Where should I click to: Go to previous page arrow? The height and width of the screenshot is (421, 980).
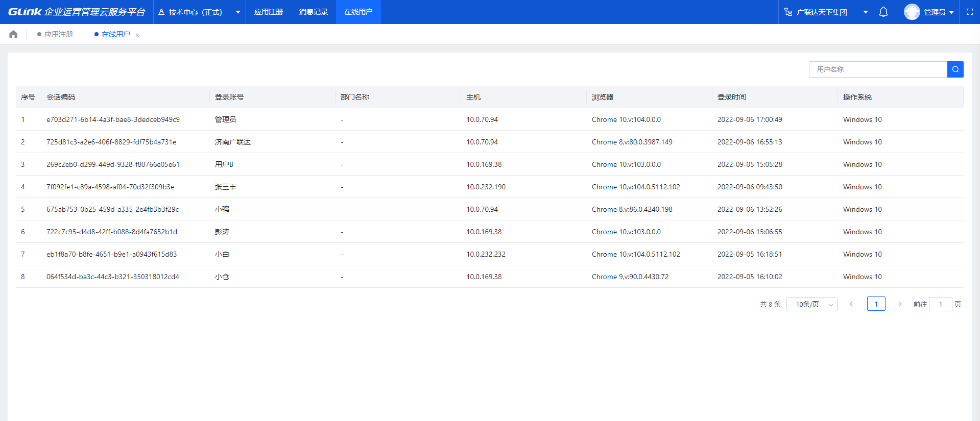pyautogui.click(x=851, y=304)
